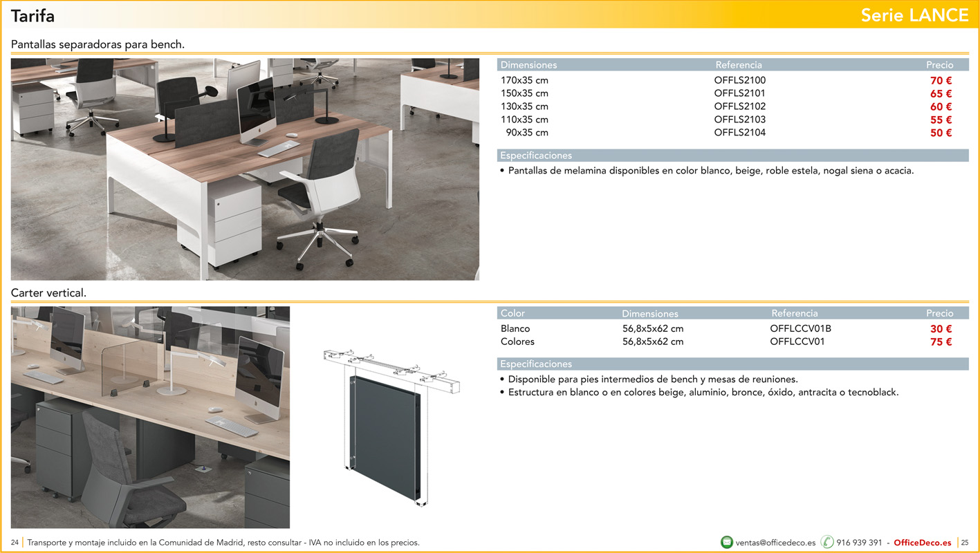The height and width of the screenshot is (553, 980).
Task: Click the 55 € price
Action: click(x=941, y=120)
